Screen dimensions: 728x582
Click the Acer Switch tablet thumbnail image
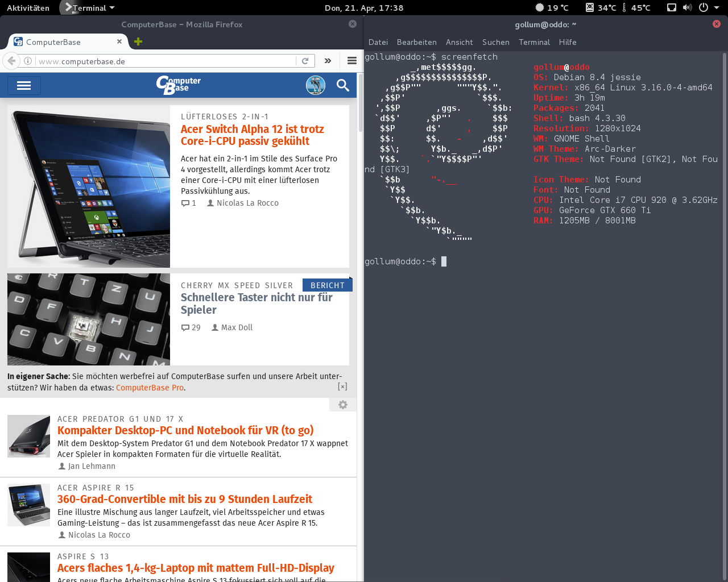(89, 186)
